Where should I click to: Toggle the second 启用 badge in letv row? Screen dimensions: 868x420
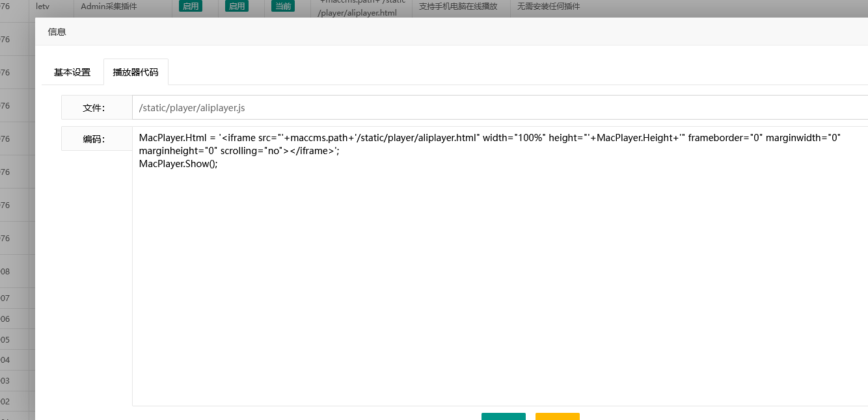coord(237,7)
